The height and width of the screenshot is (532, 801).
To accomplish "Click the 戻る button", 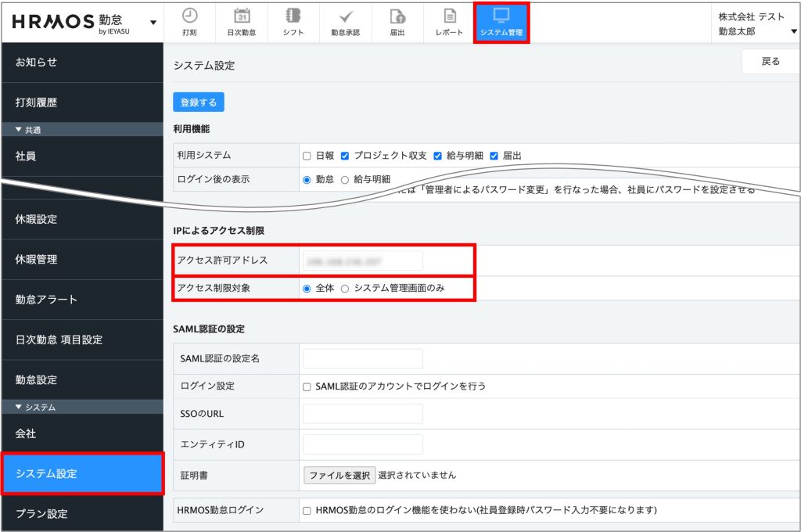I will (x=770, y=62).
